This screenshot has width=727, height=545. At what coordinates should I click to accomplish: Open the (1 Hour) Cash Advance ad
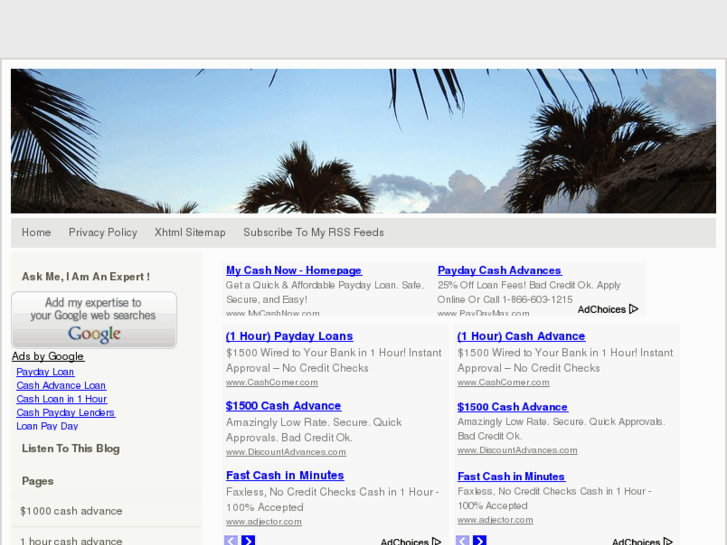521,336
